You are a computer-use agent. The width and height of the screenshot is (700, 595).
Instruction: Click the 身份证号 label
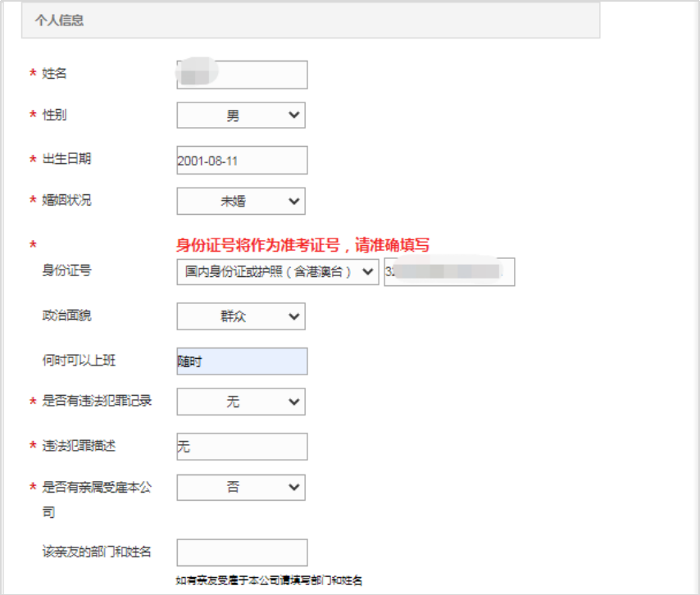pos(66,270)
